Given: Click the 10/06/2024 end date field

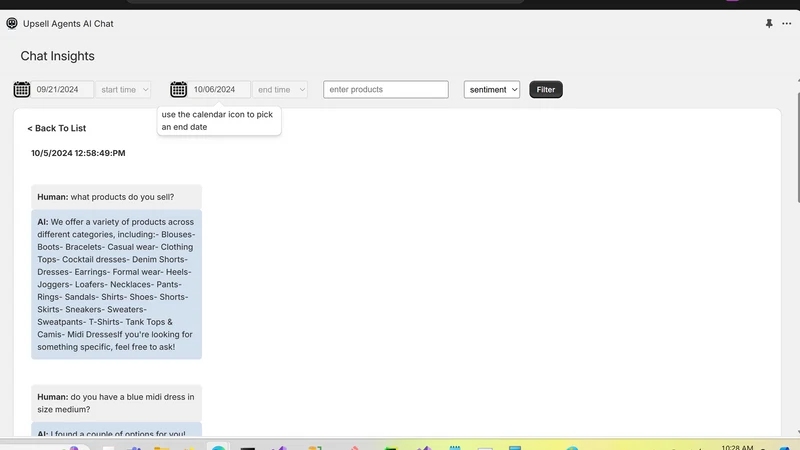Looking at the screenshot, I should pos(219,89).
